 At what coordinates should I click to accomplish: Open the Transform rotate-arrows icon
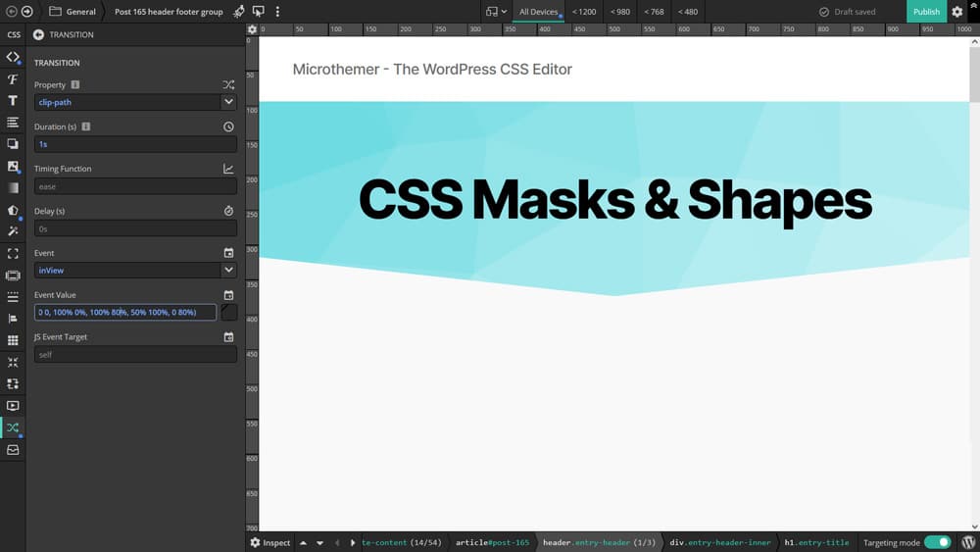(13, 383)
